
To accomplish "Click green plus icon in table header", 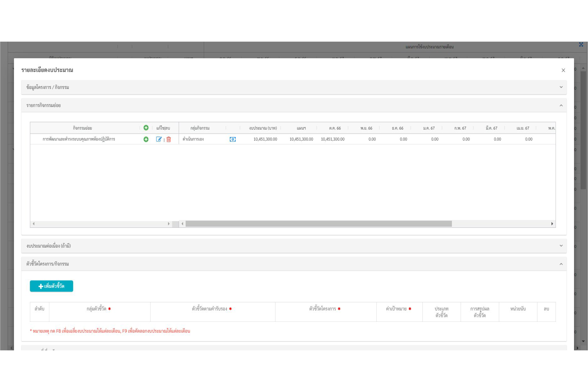I will pyautogui.click(x=146, y=128).
